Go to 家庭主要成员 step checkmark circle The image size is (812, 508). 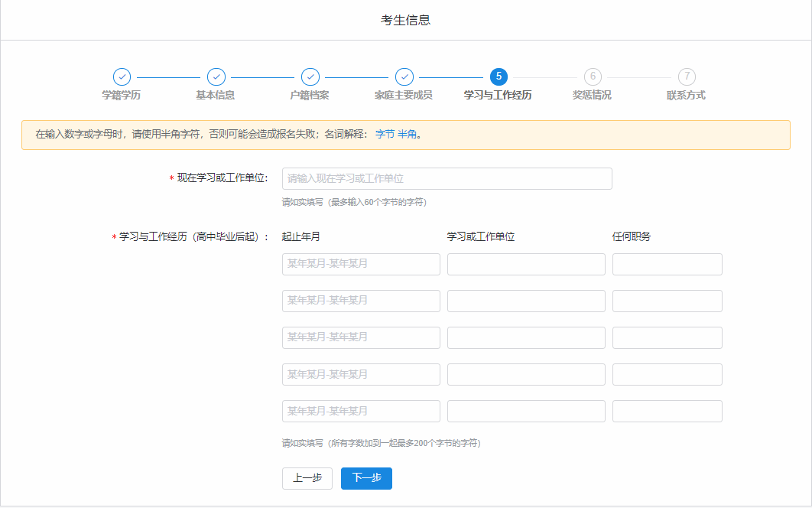click(404, 77)
